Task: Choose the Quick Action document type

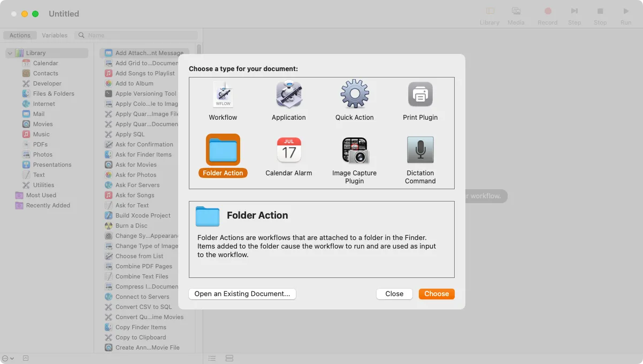Action: point(354,100)
